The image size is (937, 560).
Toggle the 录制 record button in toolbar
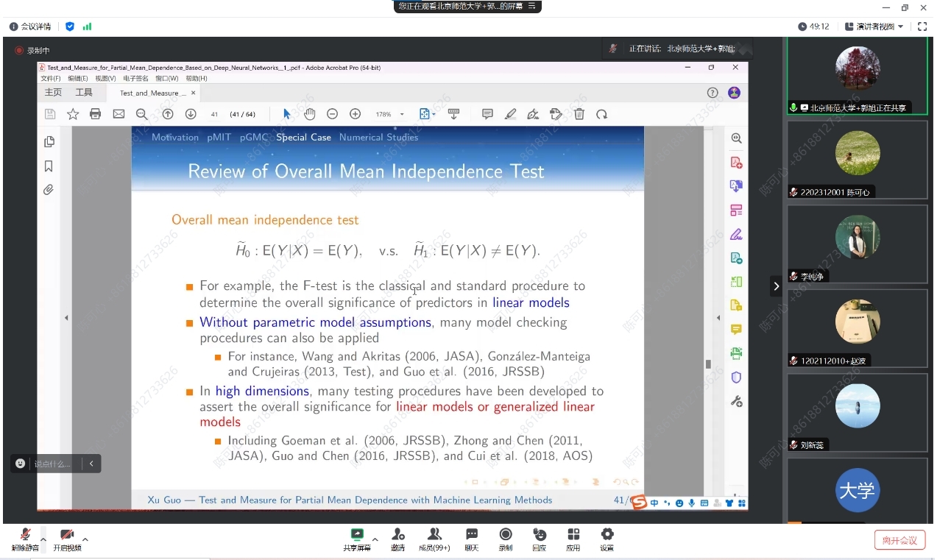point(506,538)
